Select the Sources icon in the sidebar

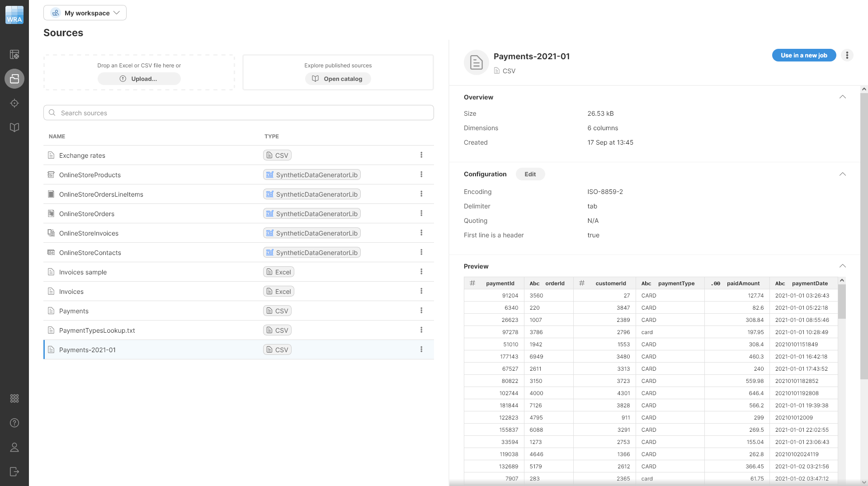tap(14, 79)
